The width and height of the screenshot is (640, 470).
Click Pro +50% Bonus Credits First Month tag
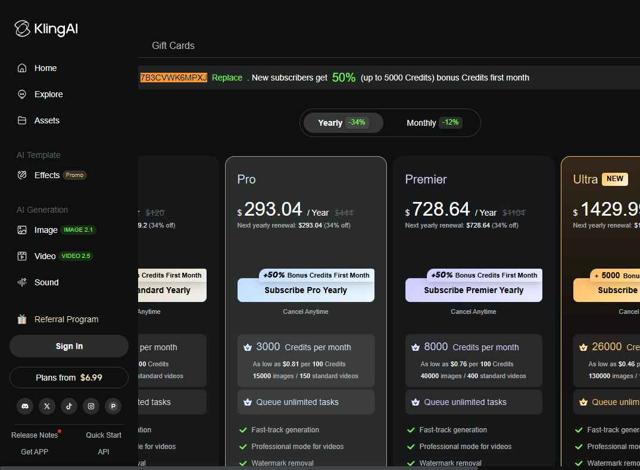point(316,275)
